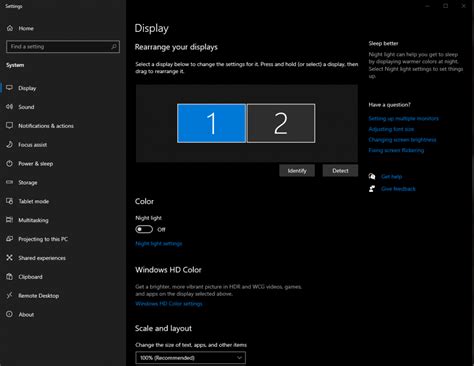Select the Power & sleep icon

(x=9, y=163)
